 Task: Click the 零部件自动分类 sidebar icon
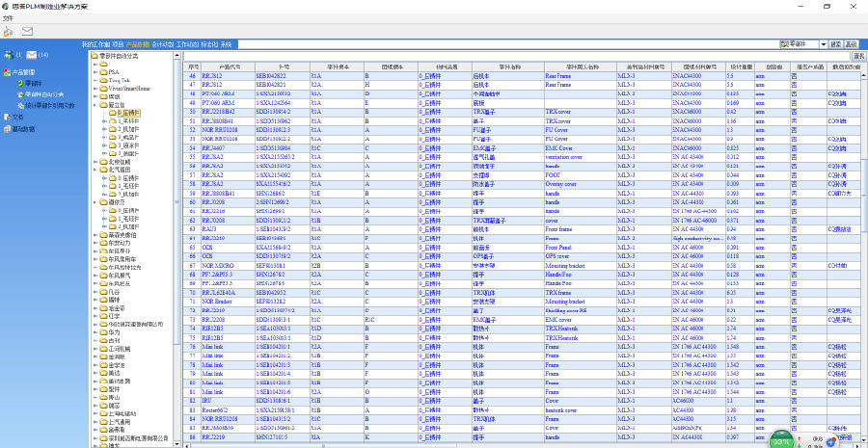[20, 94]
